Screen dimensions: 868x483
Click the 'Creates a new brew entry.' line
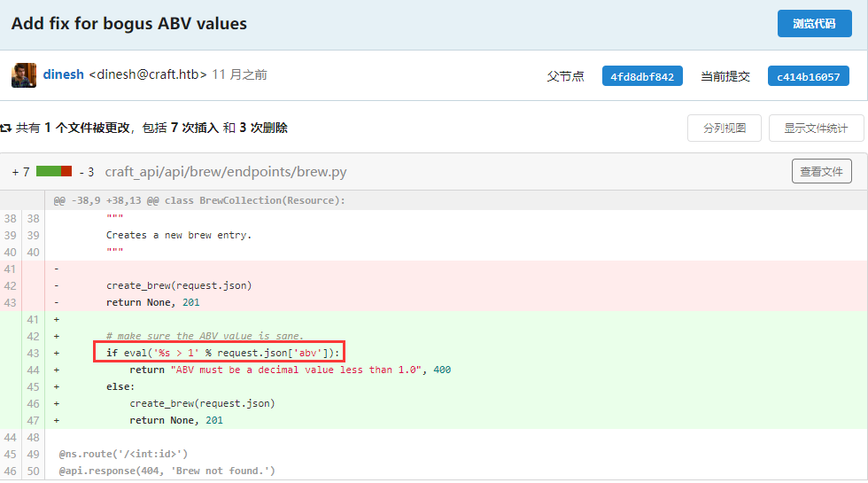(x=179, y=236)
